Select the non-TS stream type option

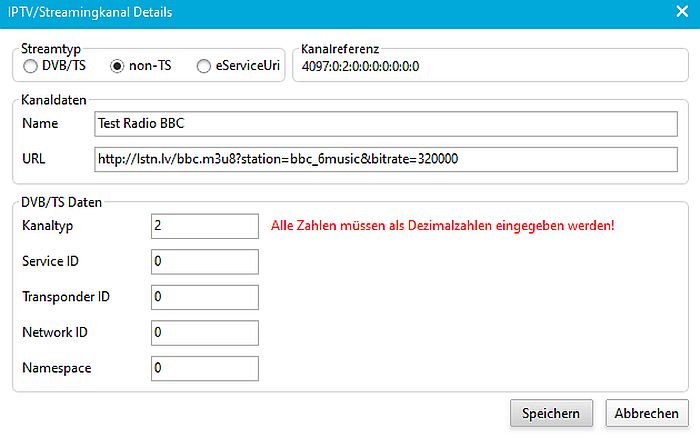pos(118,66)
